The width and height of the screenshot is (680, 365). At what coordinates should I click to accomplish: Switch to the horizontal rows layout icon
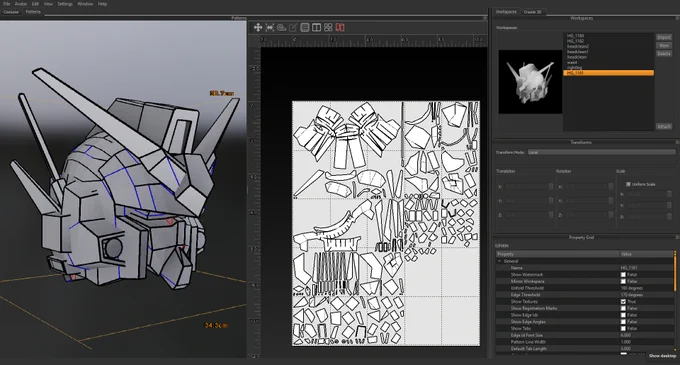(x=305, y=27)
